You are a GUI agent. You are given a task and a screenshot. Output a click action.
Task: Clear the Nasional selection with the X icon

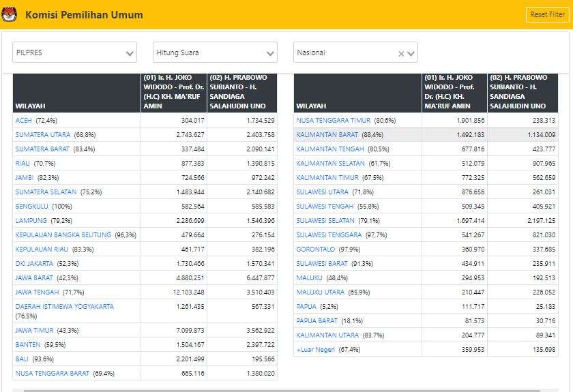pyautogui.click(x=401, y=53)
